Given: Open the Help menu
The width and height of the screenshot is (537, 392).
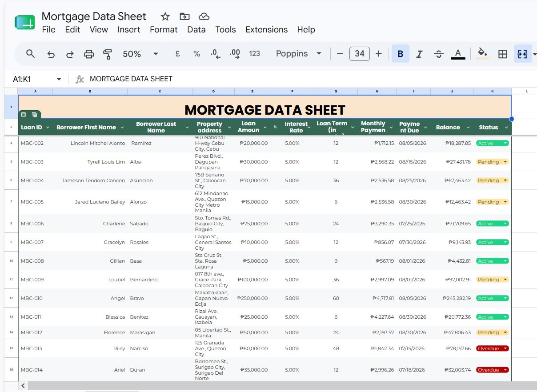Looking at the screenshot, I should (306, 30).
